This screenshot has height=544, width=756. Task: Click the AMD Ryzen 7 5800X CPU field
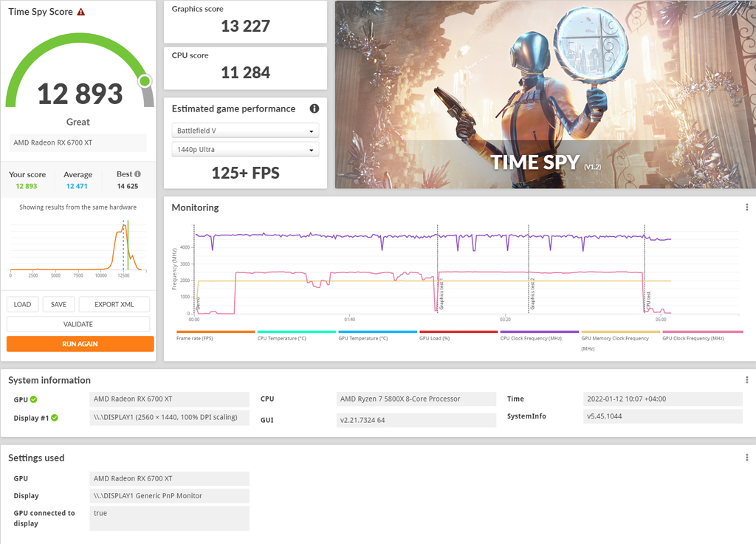[416, 399]
